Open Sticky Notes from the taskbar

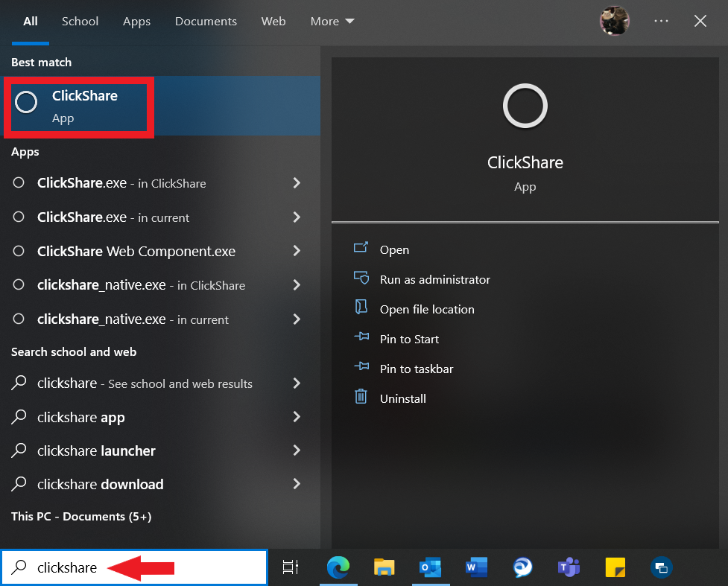615,567
